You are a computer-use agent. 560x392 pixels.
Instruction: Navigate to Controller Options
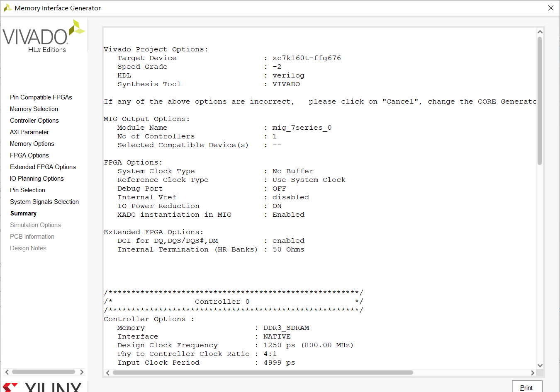point(34,120)
